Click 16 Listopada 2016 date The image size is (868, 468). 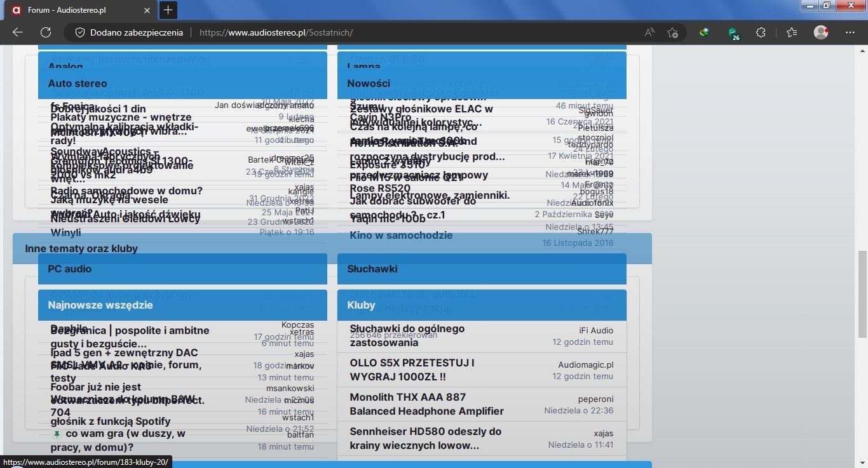[578, 243]
